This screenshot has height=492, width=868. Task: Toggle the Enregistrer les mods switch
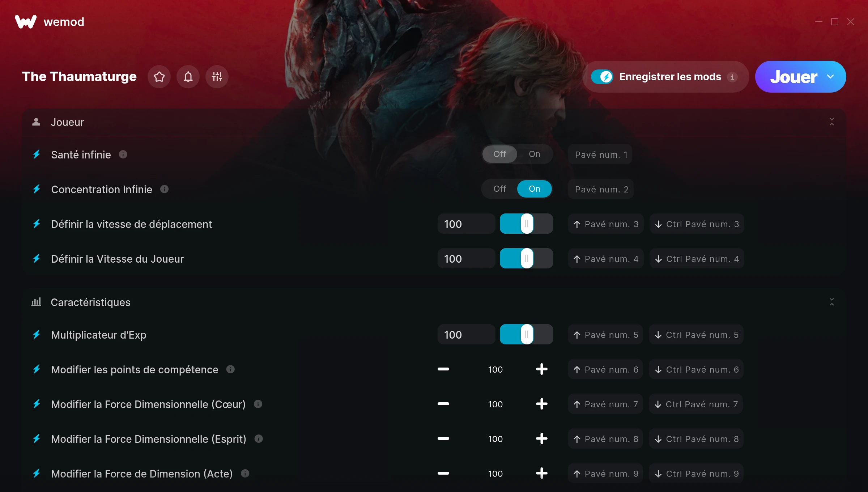point(602,77)
